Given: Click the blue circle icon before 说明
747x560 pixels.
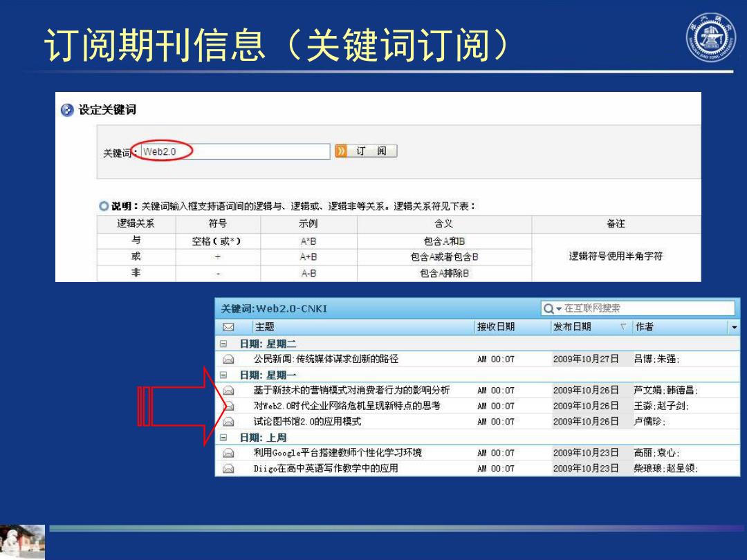Looking at the screenshot, I should pyautogui.click(x=103, y=206).
